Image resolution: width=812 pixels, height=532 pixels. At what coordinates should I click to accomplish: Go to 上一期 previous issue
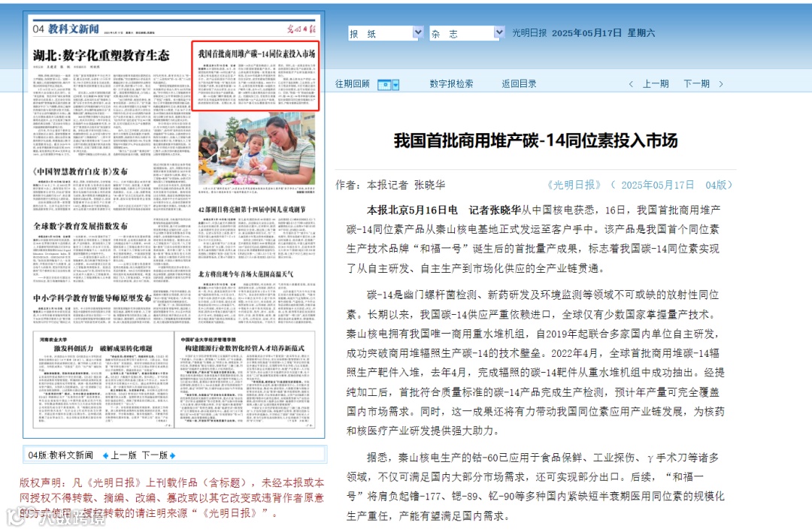(x=656, y=84)
